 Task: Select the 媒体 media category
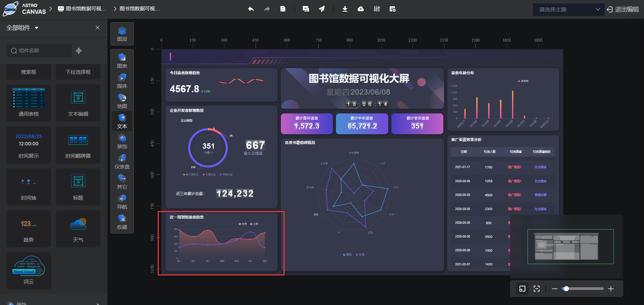(x=122, y=81)
